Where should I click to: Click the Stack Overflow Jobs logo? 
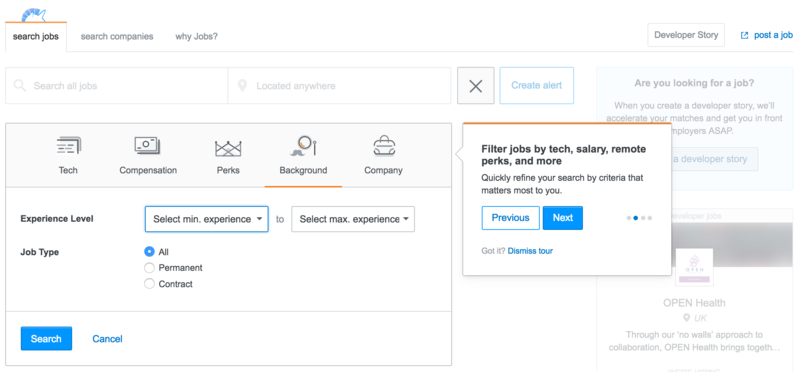(34, 14)
